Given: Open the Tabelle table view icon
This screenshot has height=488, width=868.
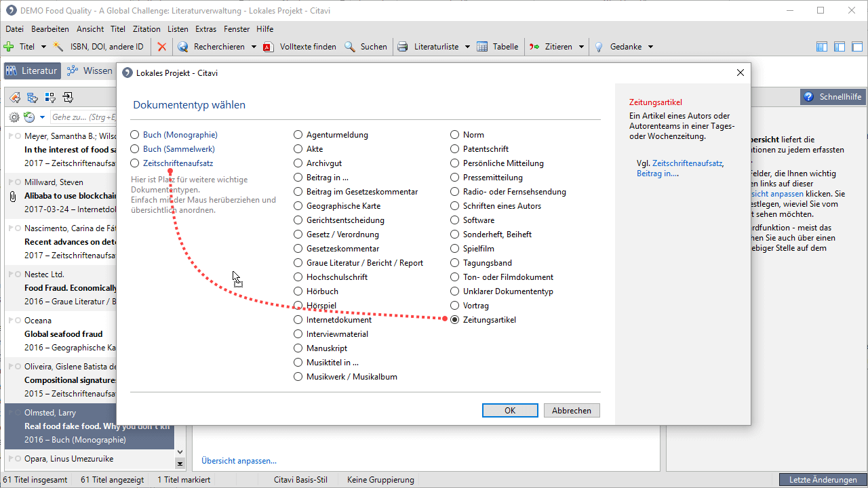Looking at the screenshot, I should pos(482,47).
